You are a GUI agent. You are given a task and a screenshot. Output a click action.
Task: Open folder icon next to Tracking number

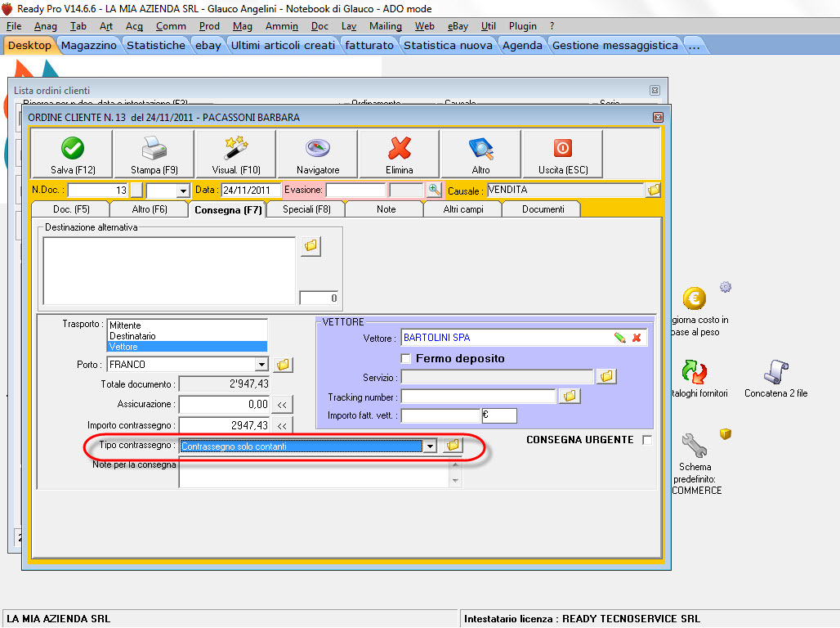coord(570,397)
